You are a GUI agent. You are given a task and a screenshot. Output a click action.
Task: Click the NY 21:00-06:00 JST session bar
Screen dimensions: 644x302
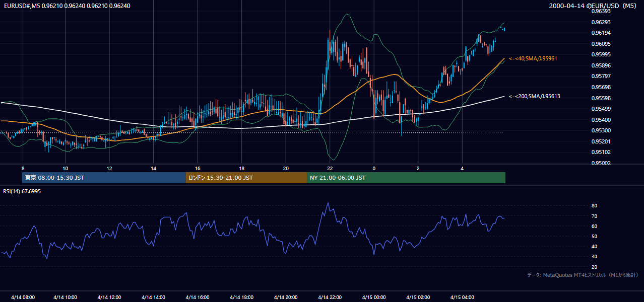(x=406, y=178)
